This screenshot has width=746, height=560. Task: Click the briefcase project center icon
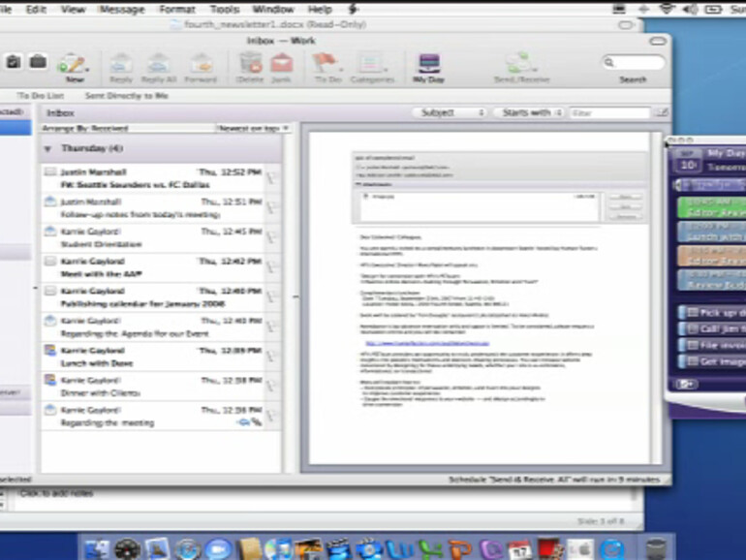tap(38, 62)
